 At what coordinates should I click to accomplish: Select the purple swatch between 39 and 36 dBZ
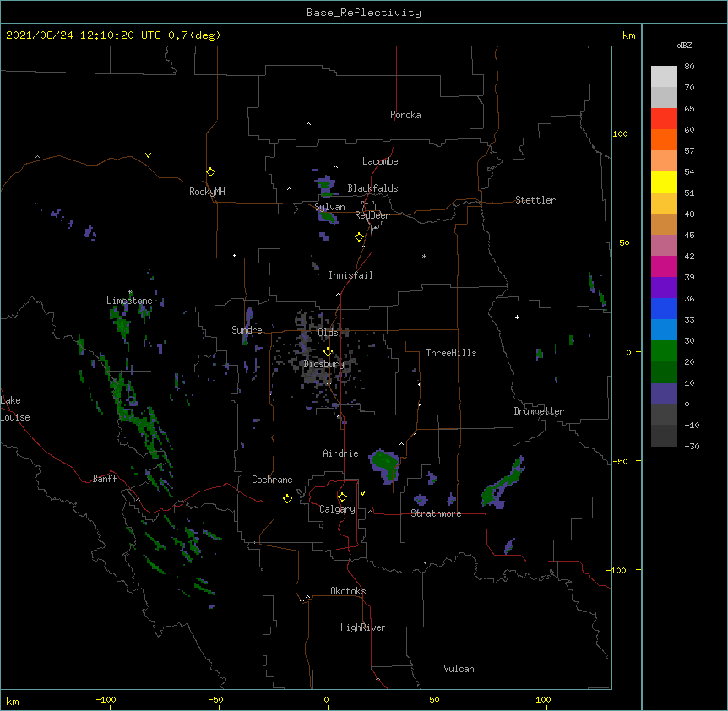pyautogui.click(x=664, y=287)
